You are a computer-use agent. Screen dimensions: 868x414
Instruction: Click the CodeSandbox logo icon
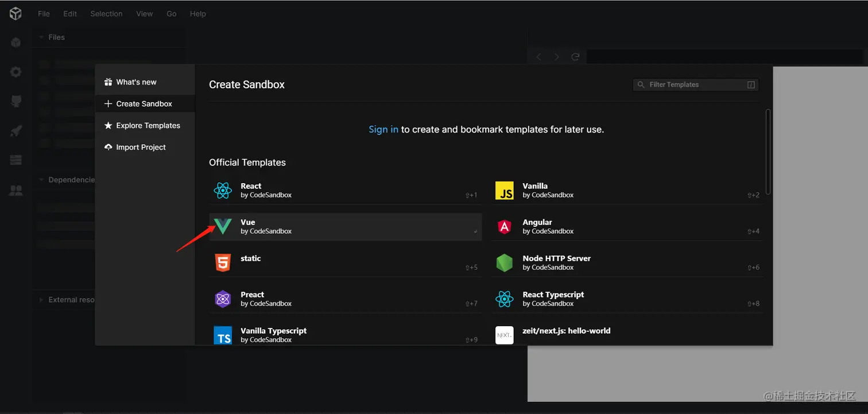[15, 14]
